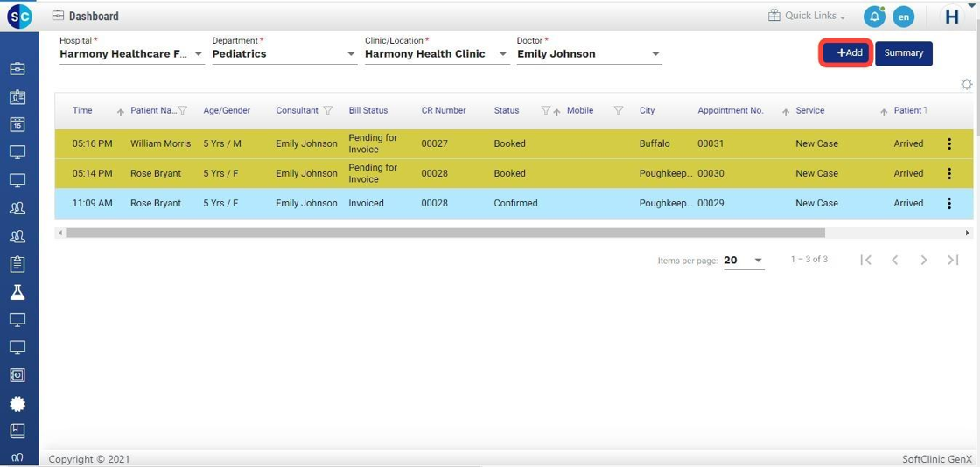Click the +Add button

point(846,53)
